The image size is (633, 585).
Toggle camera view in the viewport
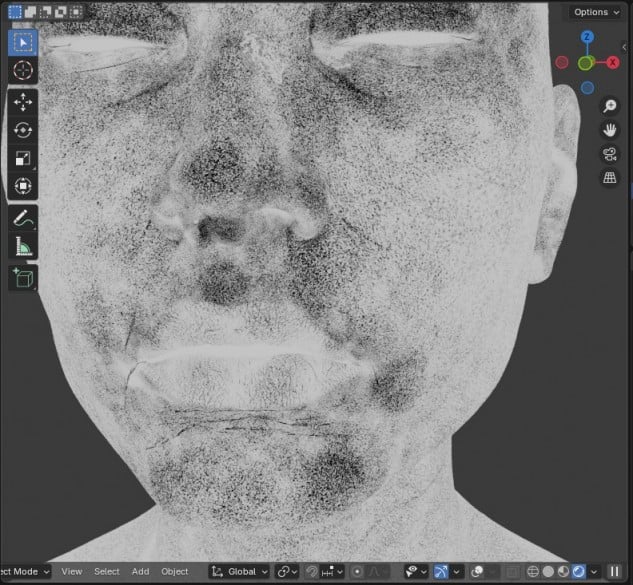point(609,154)
